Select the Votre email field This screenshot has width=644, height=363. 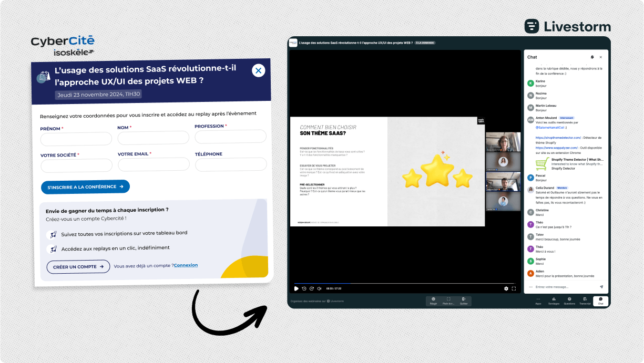154,164
